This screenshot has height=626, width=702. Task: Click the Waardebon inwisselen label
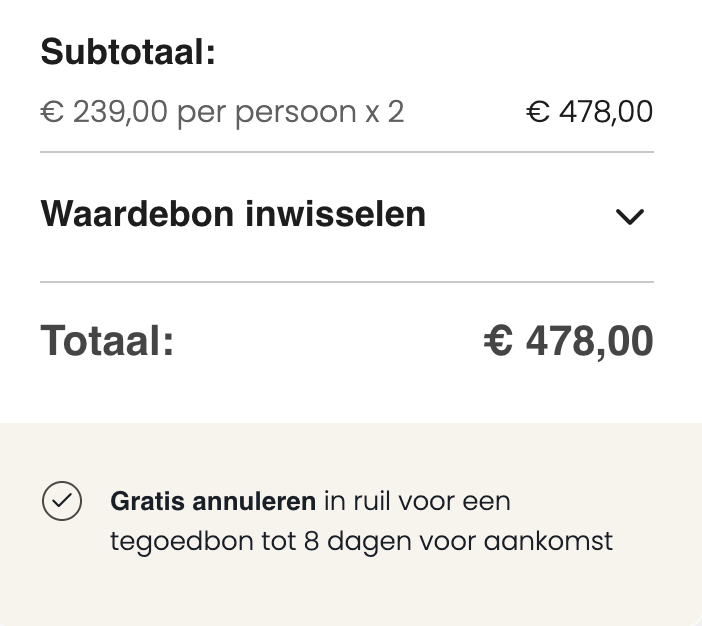coord(233,214)
